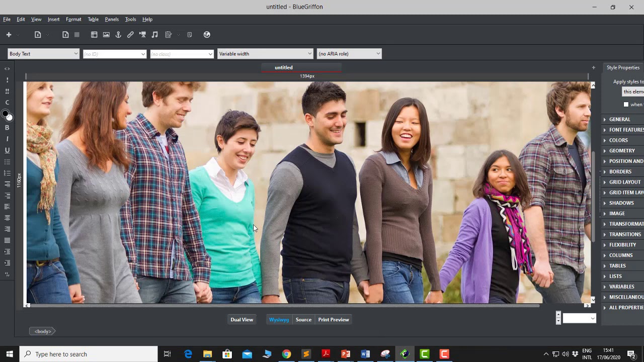Open the Format menu
This screenshot has height=362, width=644.
coord(73,19)
